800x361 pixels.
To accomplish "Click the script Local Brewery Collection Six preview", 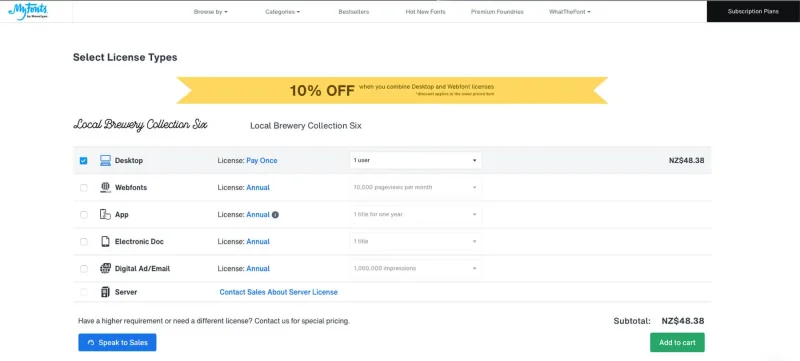I will pyautogui.click(x=141, y=124).
